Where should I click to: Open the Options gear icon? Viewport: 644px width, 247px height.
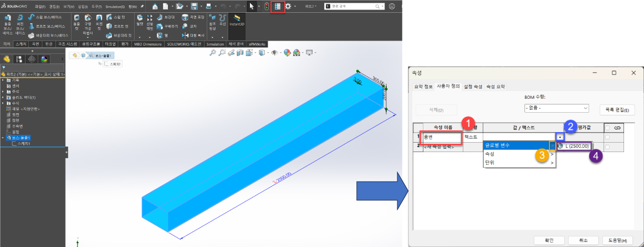point(289,7)
